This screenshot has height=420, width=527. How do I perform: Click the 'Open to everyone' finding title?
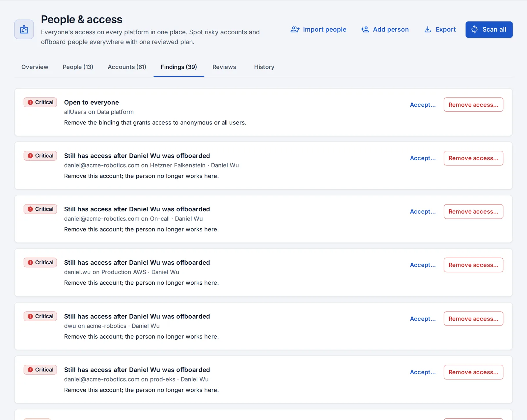[x=92, y=102]
